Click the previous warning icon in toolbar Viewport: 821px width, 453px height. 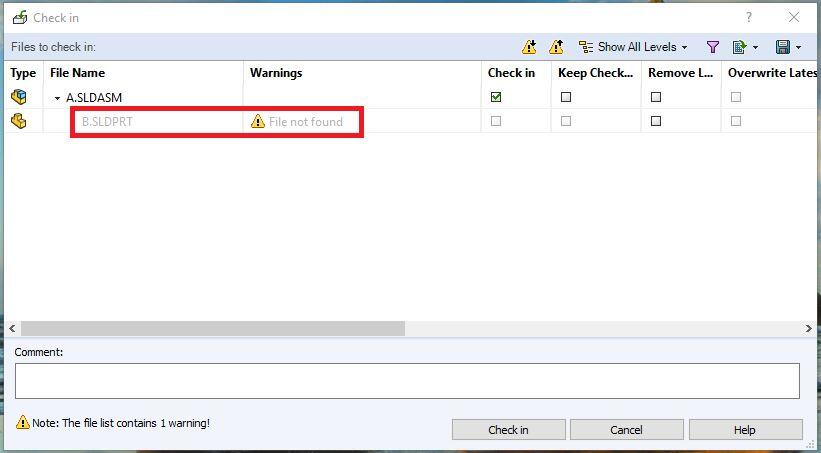[556, 47]
